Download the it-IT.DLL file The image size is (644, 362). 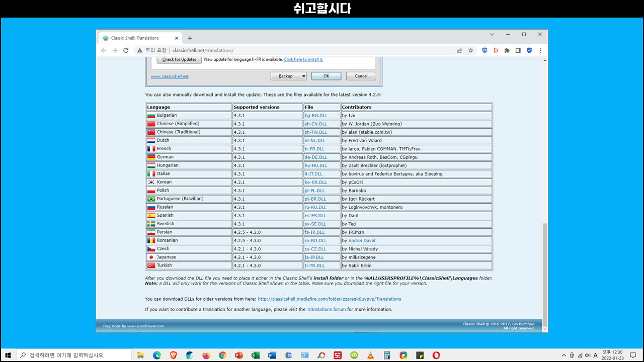coord(313,174)
